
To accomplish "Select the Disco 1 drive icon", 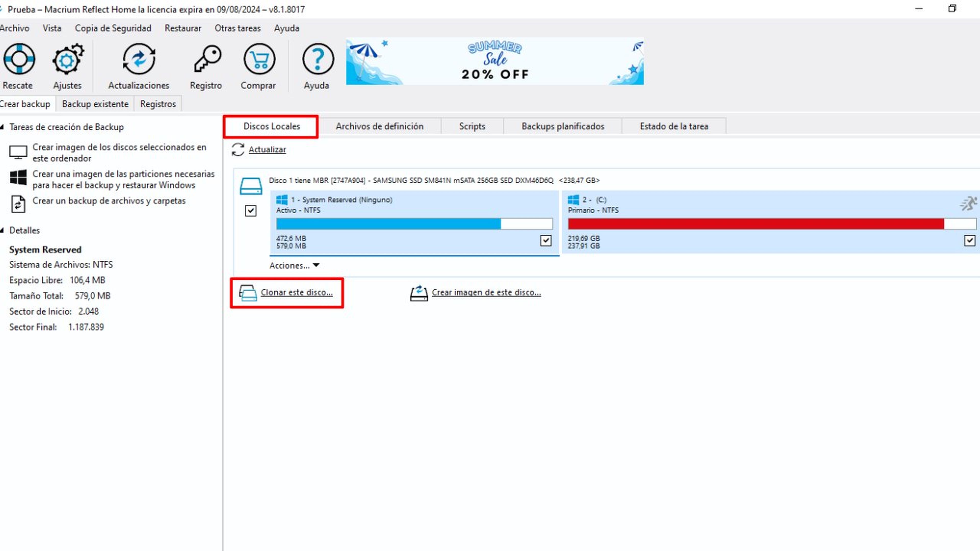I will tap(251, 186).
